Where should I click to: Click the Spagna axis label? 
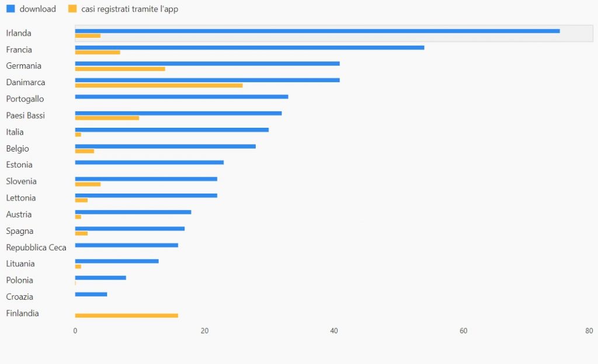[19, 231]
